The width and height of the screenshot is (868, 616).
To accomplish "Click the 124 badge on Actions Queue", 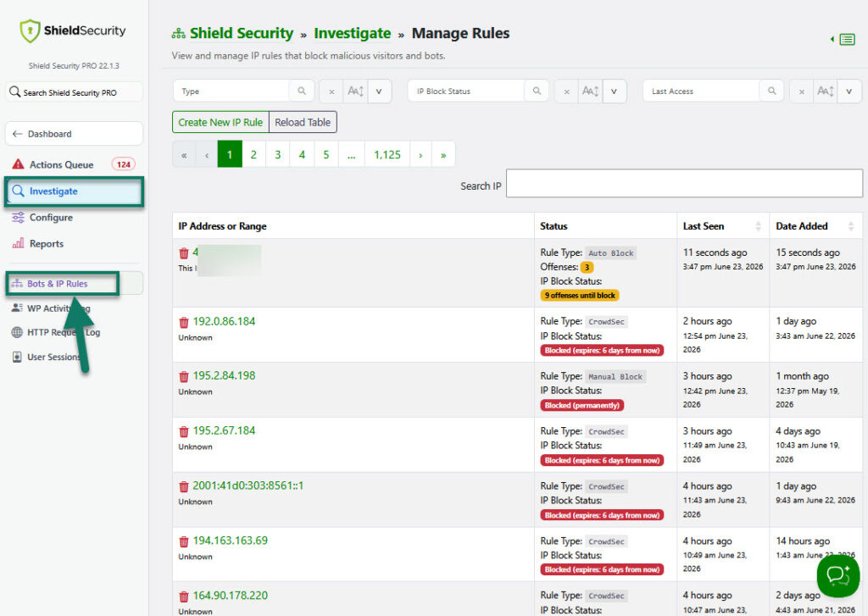I will point(124,164).
